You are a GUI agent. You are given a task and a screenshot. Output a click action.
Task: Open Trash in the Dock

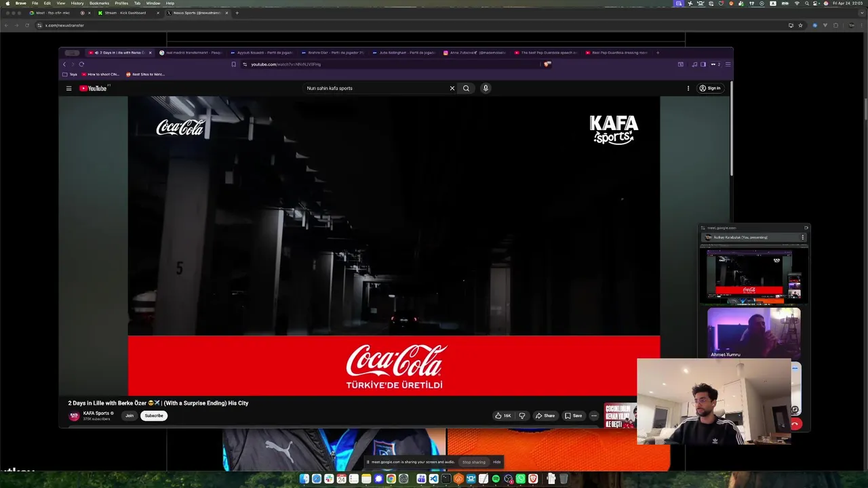click(563, 479)
